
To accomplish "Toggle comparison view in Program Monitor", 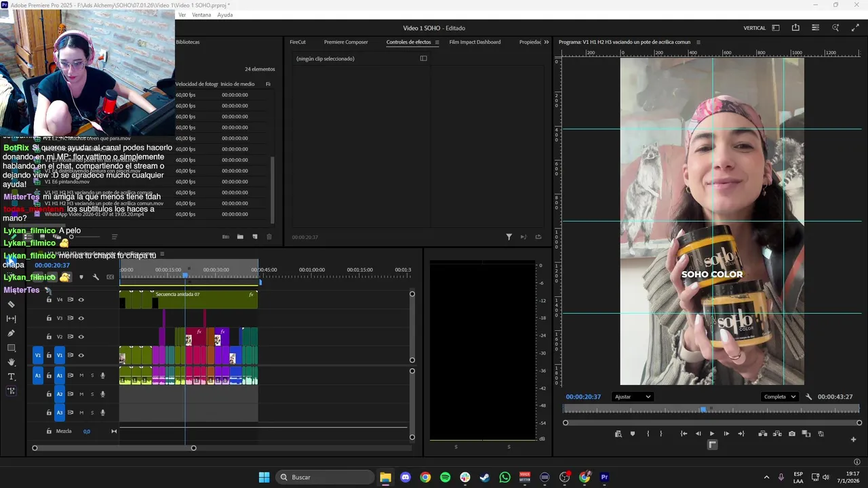I will coord(806,434).
